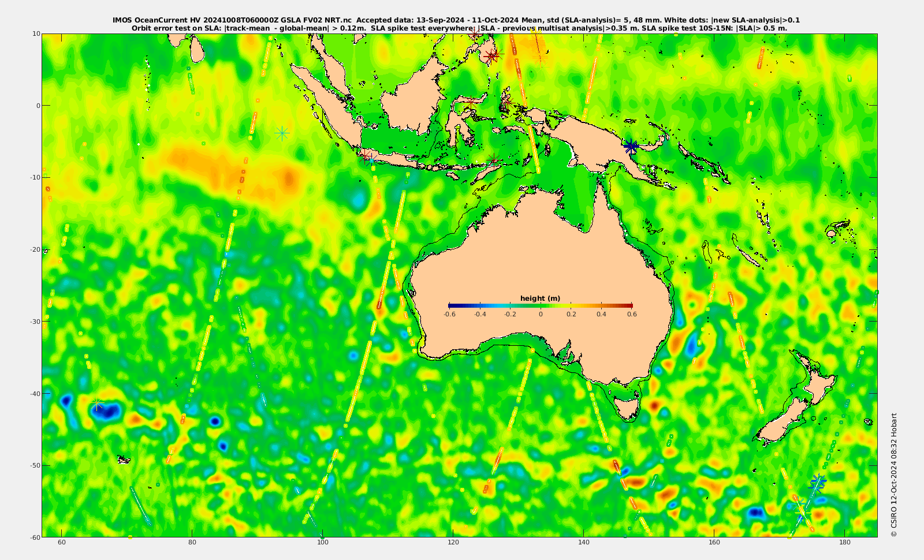Click latitude axis label "-60"
Image resolution: width=924 pixels, height=560 pixels.
coord(35,537)
